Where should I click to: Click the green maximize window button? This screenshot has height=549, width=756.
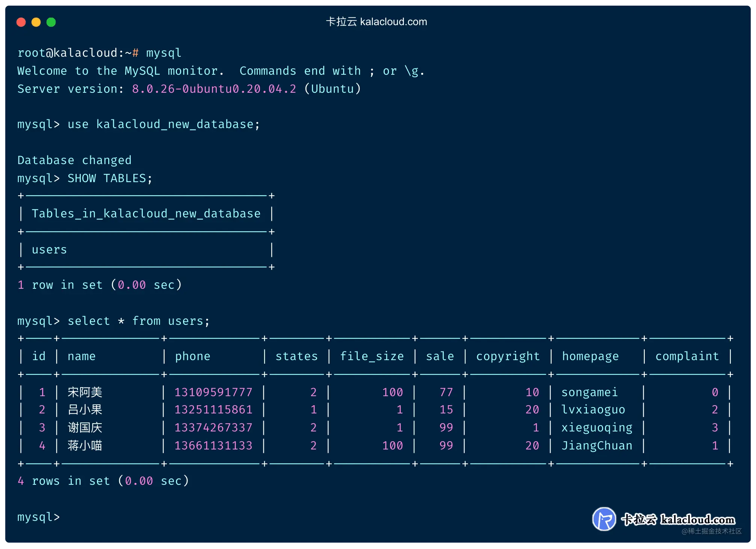pyautogui.click(x=51, y=22)
